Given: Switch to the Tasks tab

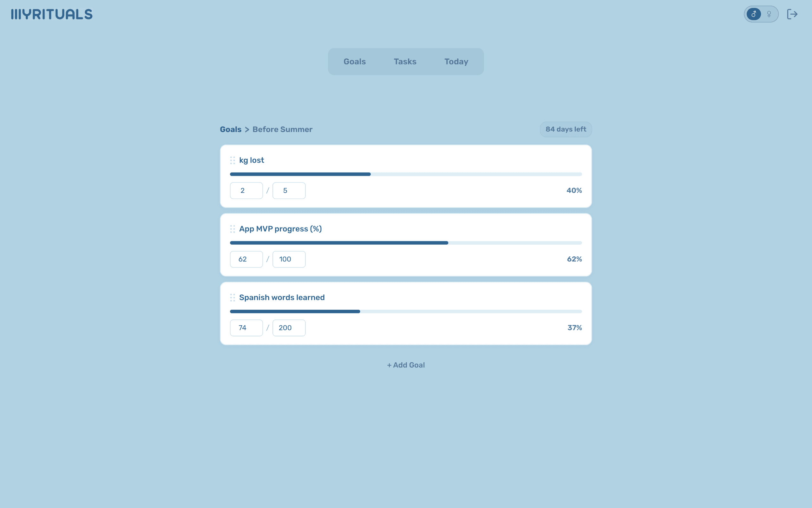Looking at the screenshot, I should tap(405, 62).
